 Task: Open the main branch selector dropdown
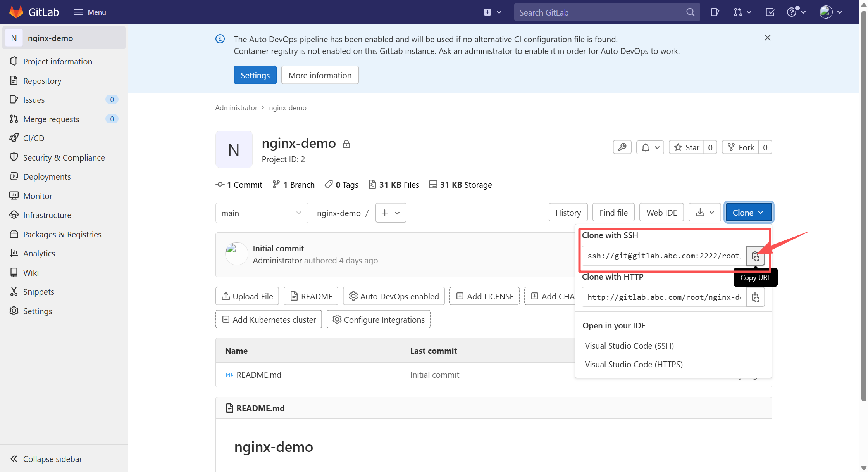(262, 213)
